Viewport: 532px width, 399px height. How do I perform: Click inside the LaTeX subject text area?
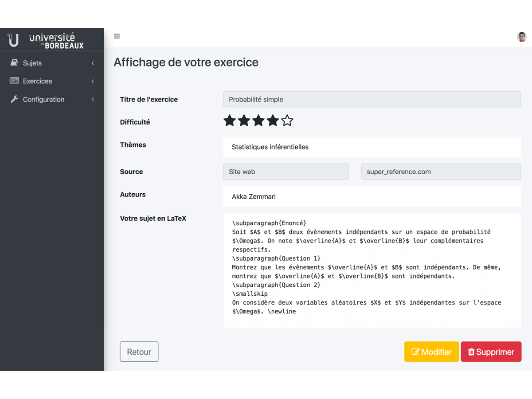(372, 270)
